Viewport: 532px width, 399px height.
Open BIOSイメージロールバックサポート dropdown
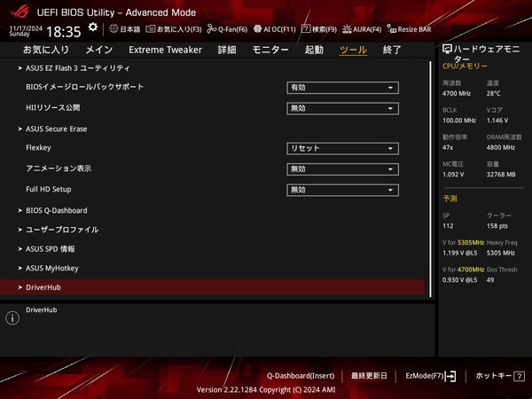click(x=342, y=88)
